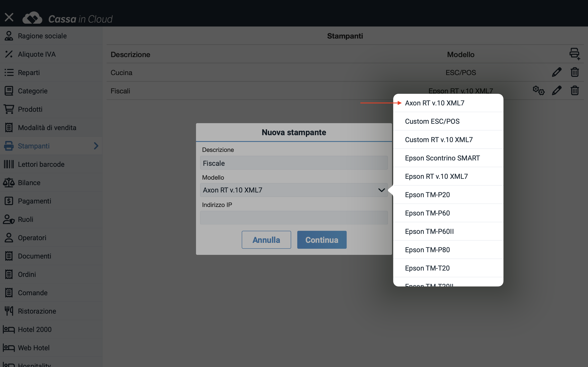Open the Bilance scales section

click(29, 182)
